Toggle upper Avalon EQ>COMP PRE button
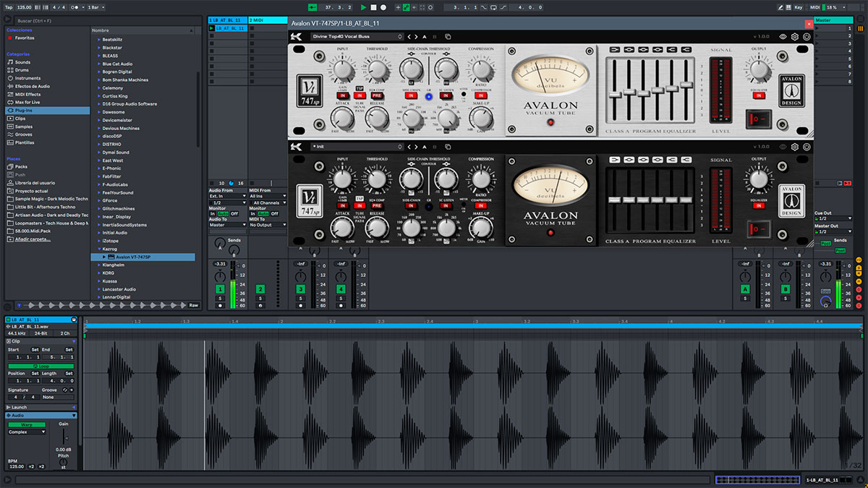Viewport: 868px width, 488px height. [377, 95]
